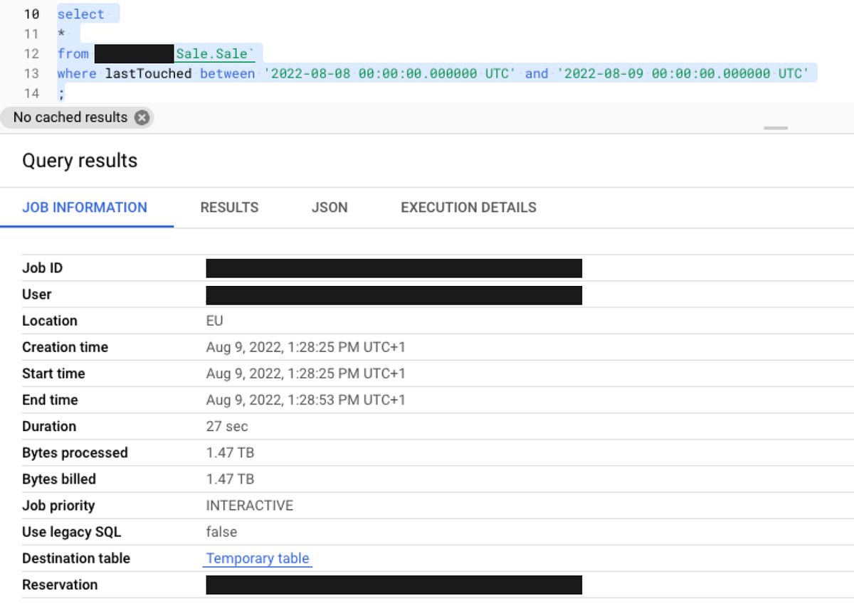The width and height of the screenshot is (854, 616).
Task: Open the Temporary table link
Action: point(258,558)
